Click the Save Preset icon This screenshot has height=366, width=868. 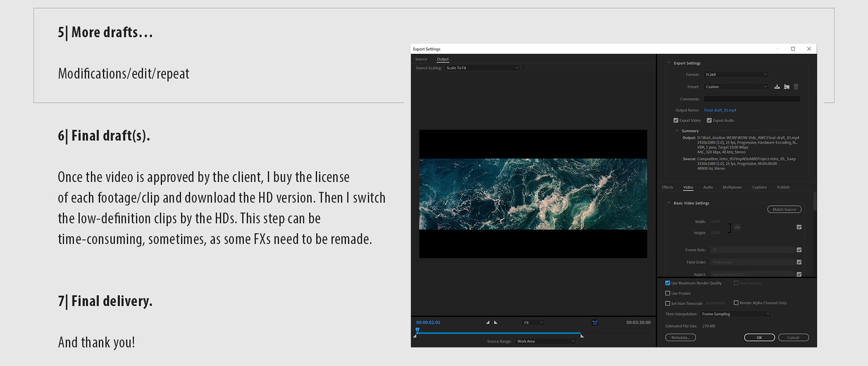pos(777,86)
